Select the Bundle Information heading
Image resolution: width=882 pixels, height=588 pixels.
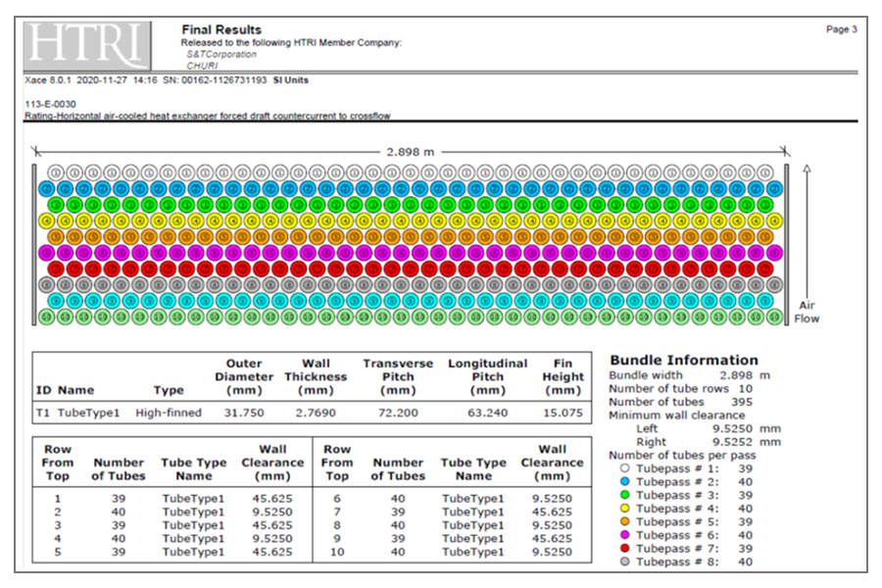[x=683, y=360]
